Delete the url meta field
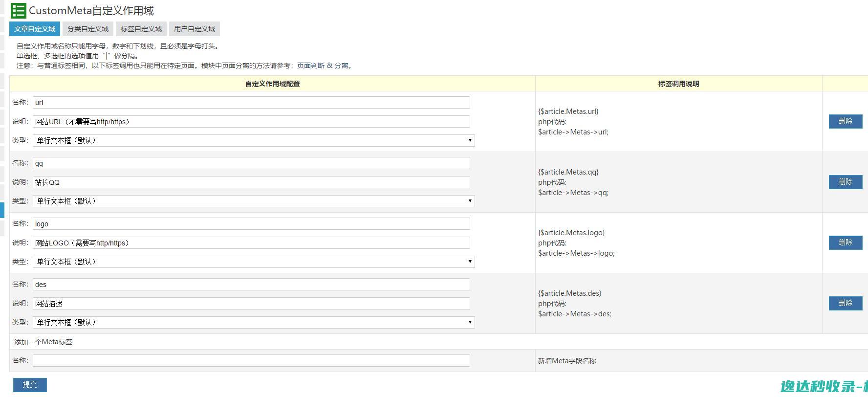Screen dimensions: 868x397 coord(846,121)
